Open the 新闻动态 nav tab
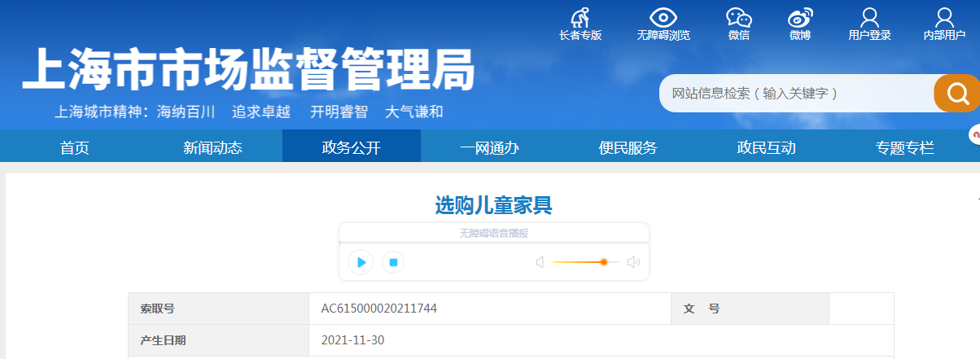Viewport: 980px width, 359px height. tap(212, 148)
